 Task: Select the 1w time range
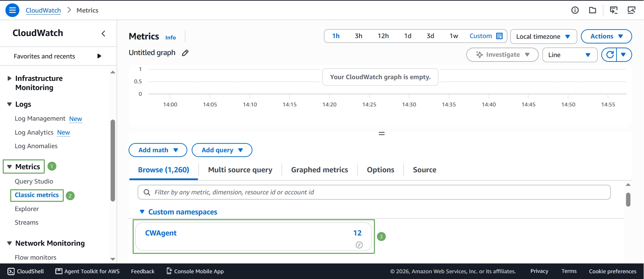pyautogui.click(x=454, y=36)
